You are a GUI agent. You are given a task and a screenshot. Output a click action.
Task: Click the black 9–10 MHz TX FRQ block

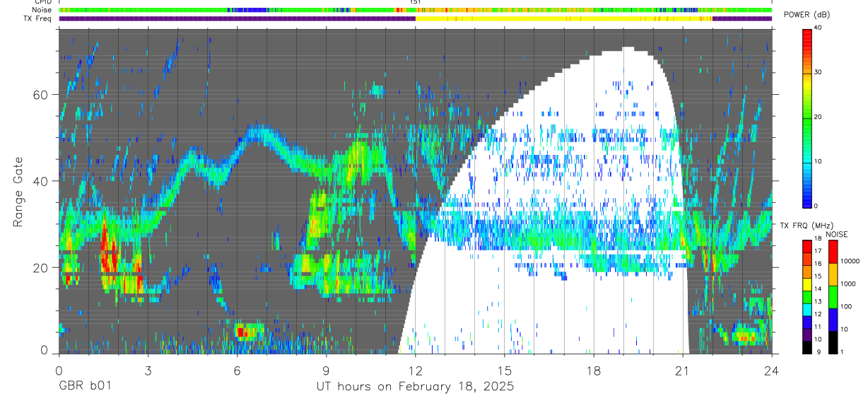pyautogui.click(x=807, y=347)
